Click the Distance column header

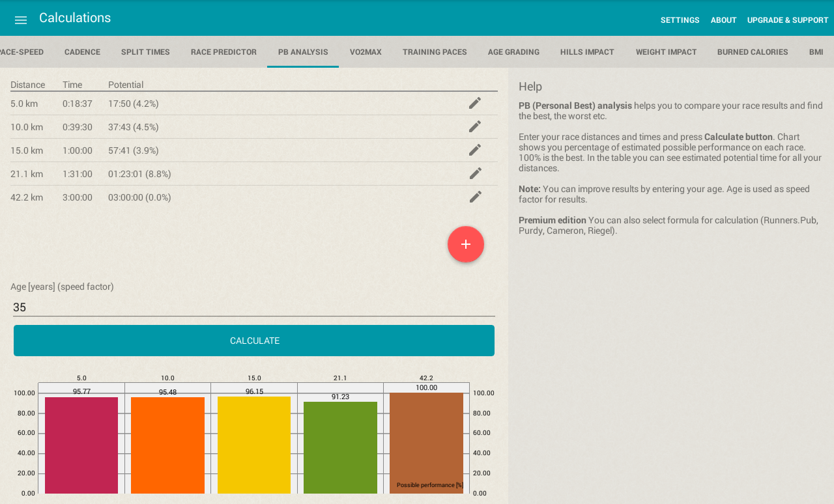[28, 85]
